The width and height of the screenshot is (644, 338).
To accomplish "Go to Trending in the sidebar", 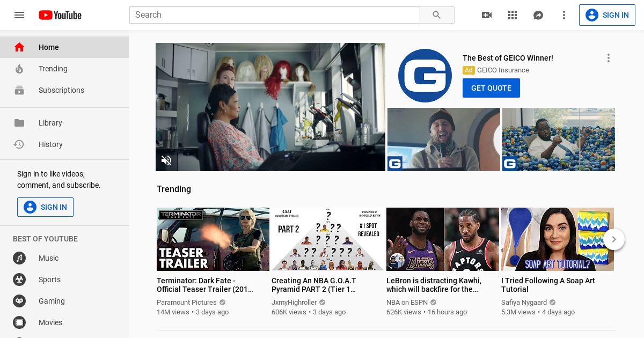I will click(x=64, y=69).
